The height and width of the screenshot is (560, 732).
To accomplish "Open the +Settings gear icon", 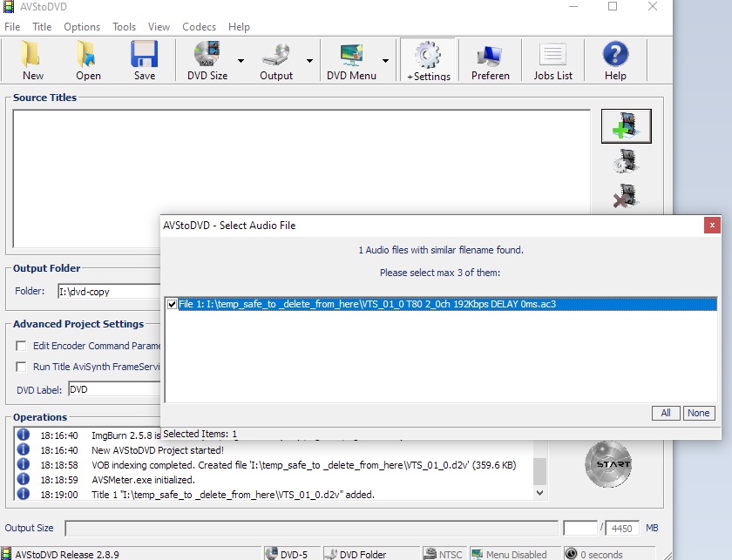I will (428, 60).
